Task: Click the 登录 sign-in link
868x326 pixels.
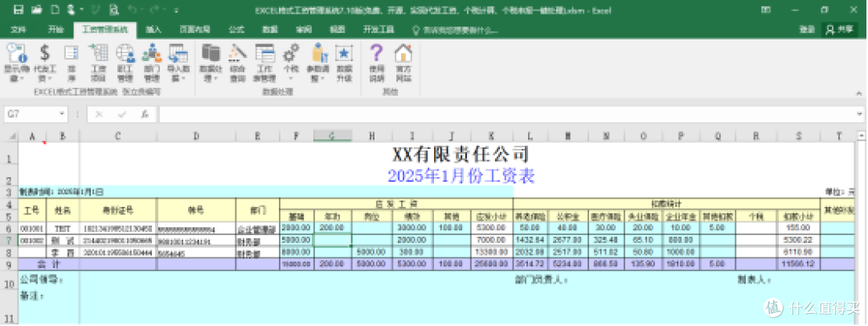Action: [807, 31]
